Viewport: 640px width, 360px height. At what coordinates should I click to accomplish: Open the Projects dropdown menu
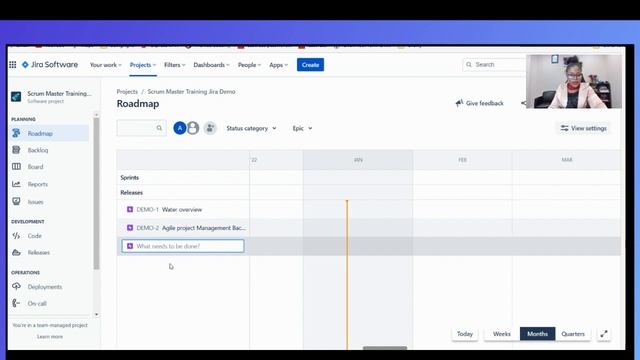pos(143,65)
